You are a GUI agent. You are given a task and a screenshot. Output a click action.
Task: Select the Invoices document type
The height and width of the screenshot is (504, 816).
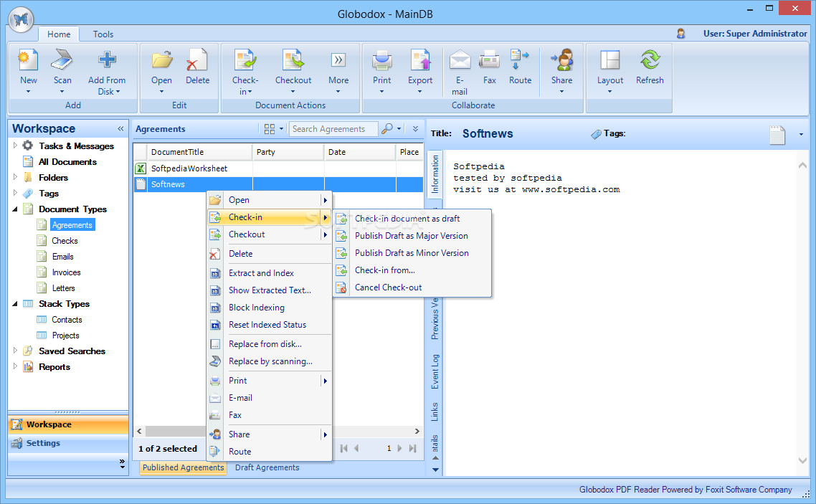coord(66,272)
